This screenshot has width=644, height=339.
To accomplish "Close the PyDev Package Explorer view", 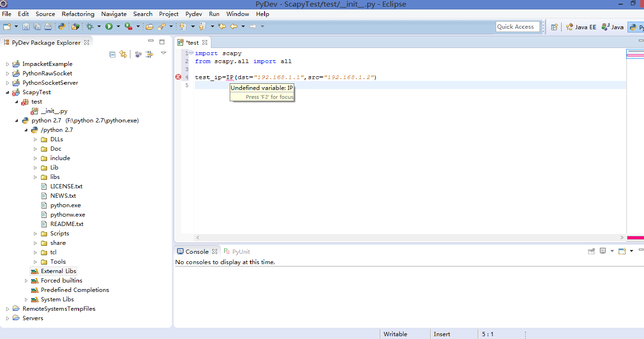I will 87,42.
